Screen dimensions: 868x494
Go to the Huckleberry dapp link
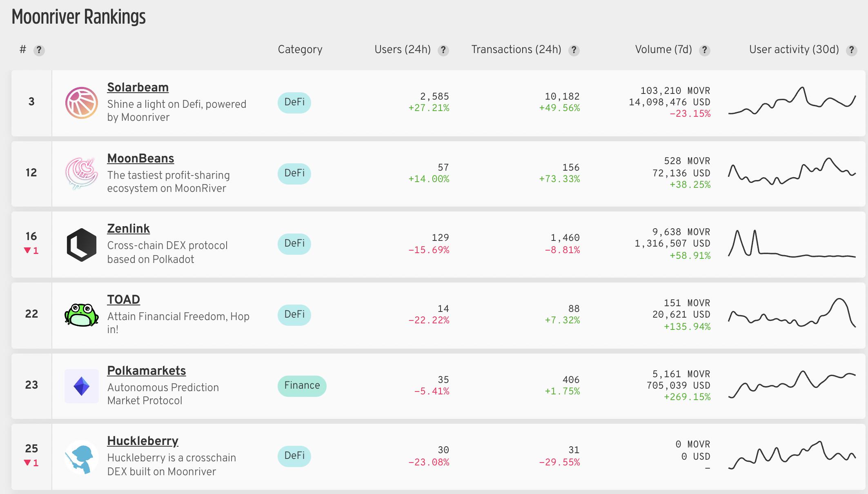142,441
